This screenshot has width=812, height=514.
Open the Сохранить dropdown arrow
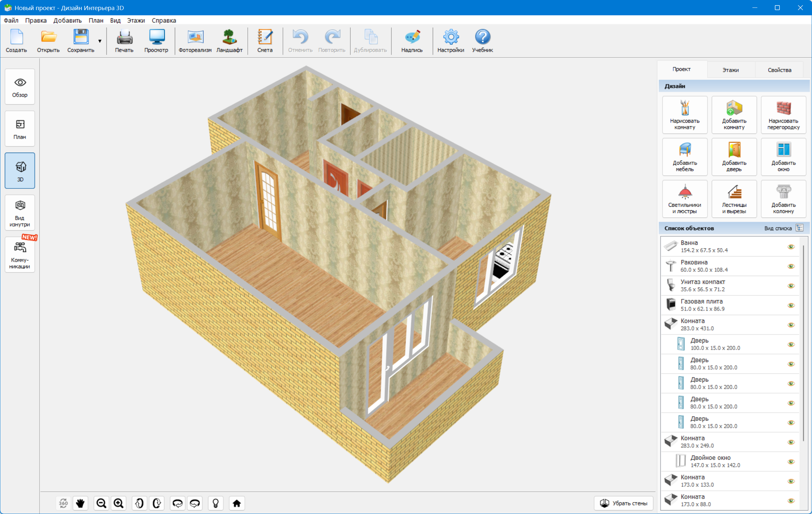coord(100,41)
